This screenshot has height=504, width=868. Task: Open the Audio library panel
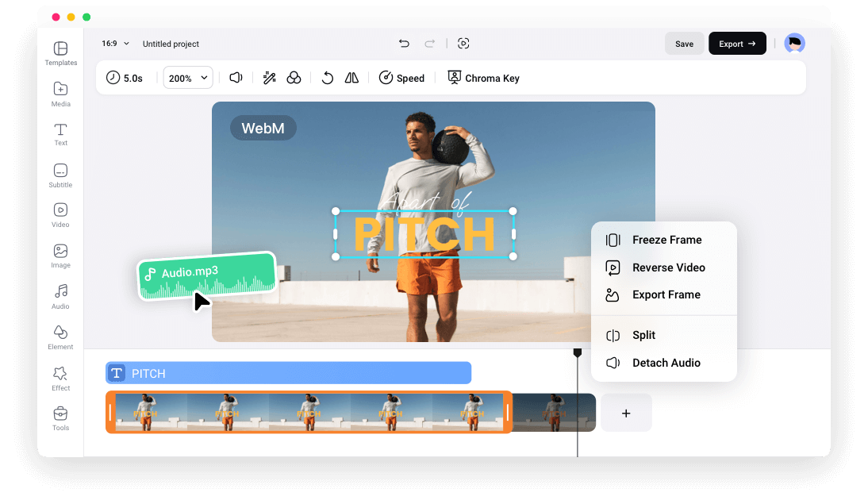click(x=60, y=294)
